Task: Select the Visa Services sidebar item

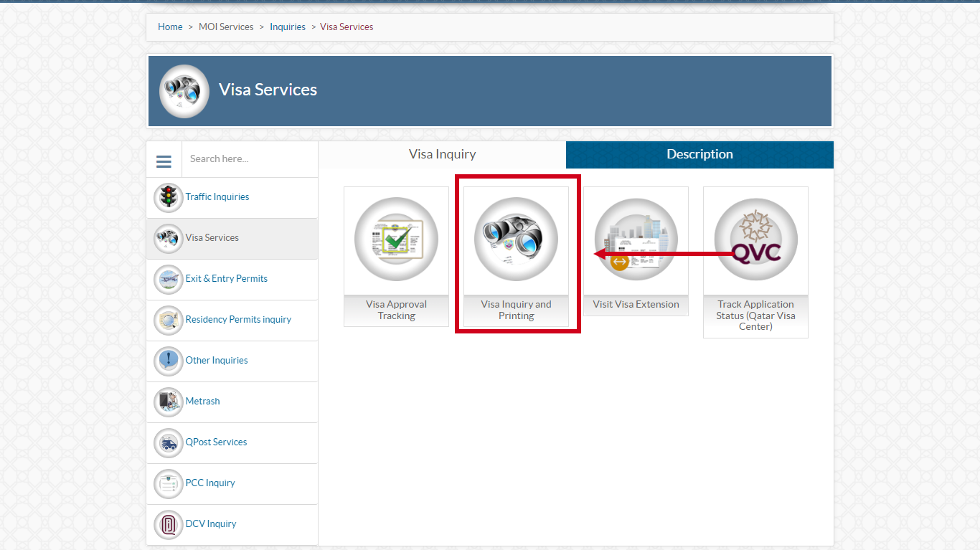Action: 232,239
